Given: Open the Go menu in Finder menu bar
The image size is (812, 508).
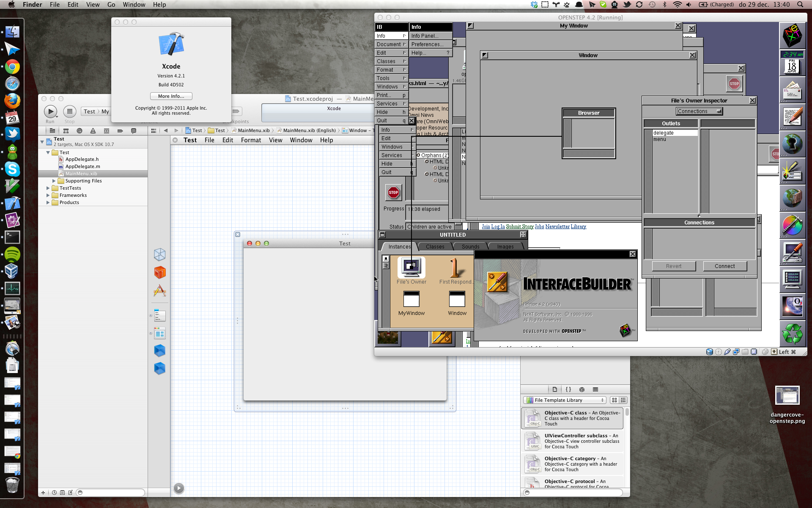Looking at the screenshot, I should [111, 5].
